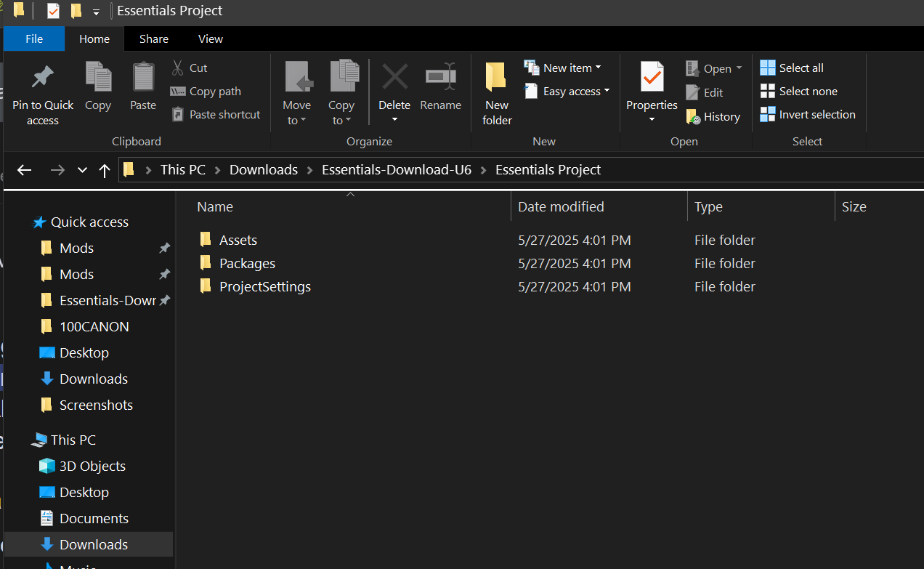This screenshot has height=569, width=924.
Task: Open the Recent locations chevron dropdown
Action: [x=82, y=170]
